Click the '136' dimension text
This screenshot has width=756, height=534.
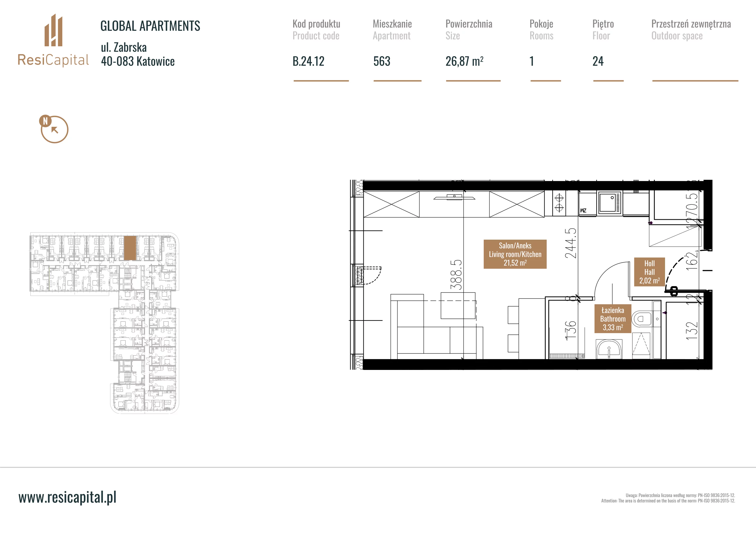point(570,330)
